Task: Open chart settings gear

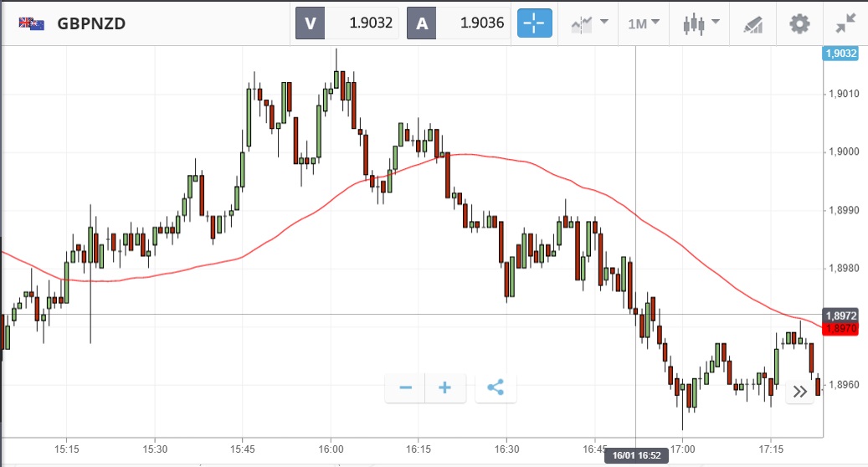Action: pos(799,23)
